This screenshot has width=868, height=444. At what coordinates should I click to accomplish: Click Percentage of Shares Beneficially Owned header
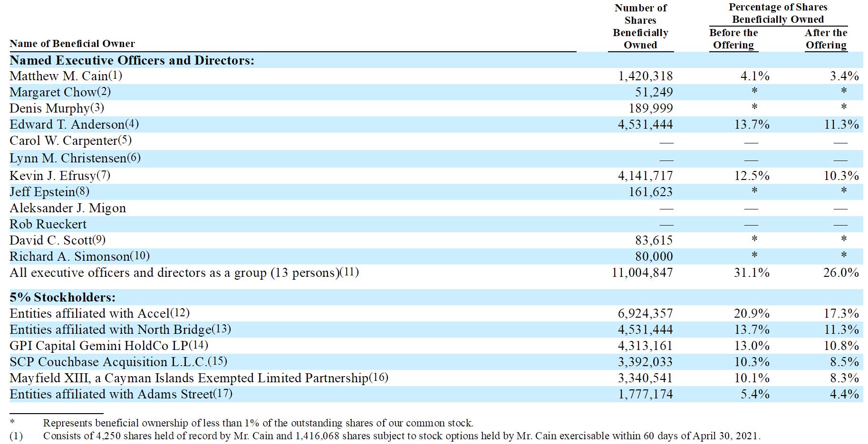pos(778,13)
